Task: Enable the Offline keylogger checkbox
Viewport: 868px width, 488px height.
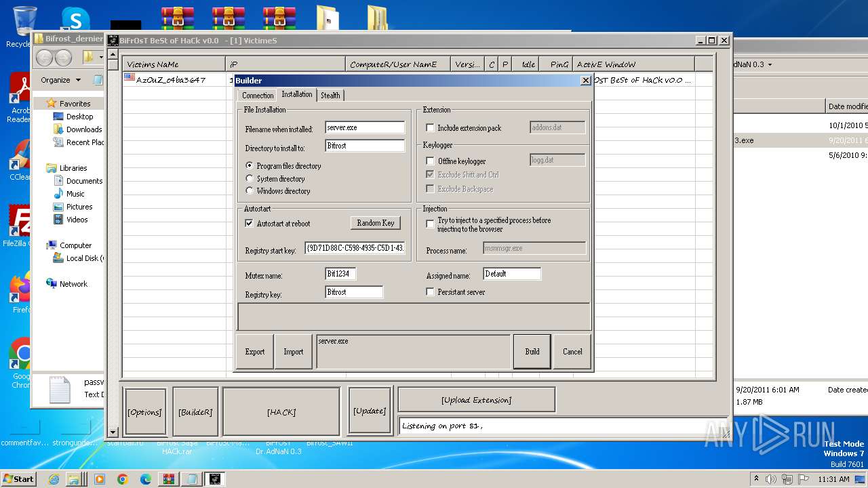Action: click(x=430, y=161)
